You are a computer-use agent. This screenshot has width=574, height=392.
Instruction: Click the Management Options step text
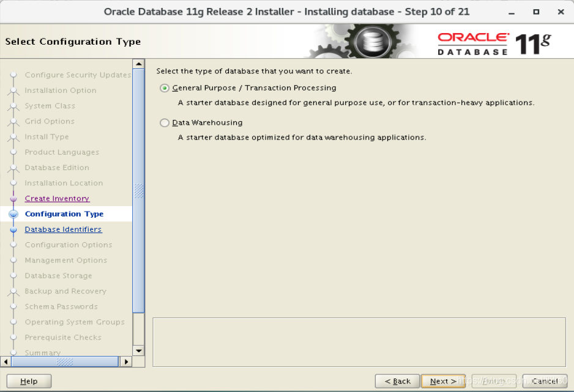click(66, 260)
